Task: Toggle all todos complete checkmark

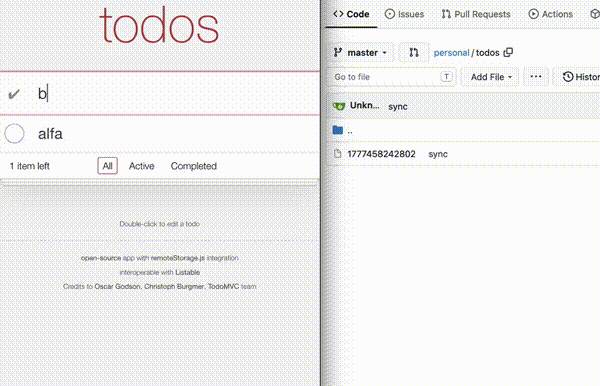Action: [x=14, y=94]
